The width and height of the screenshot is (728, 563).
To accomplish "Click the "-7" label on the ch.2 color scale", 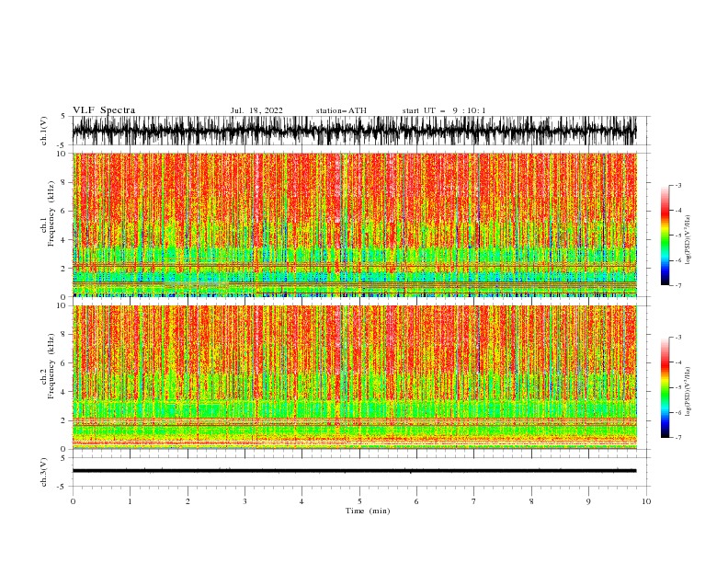I will 677,438.
